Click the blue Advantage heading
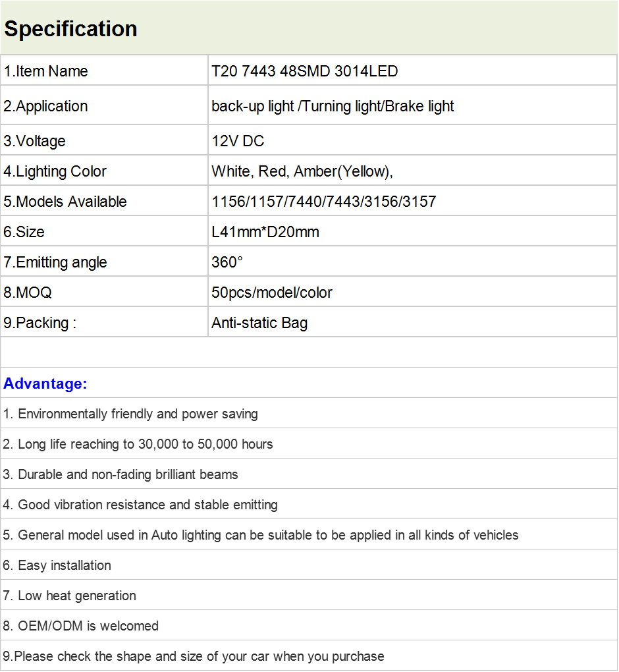Viewport: 619px width, 672px height. coord(45,383)
